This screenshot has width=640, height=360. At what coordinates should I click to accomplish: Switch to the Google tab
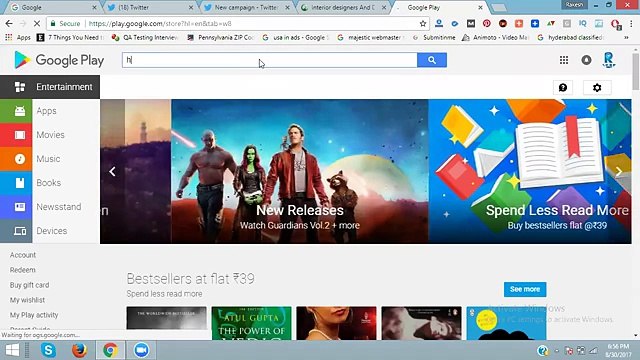(x=53, y=7)
